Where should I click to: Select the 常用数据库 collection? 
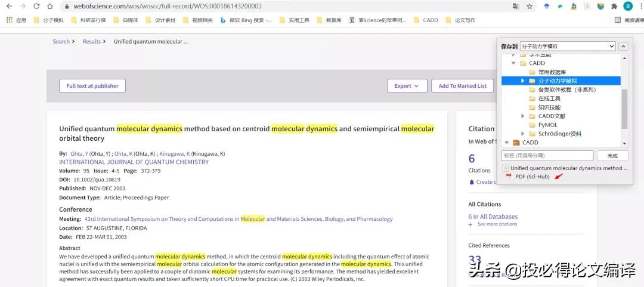tap(552, 72)
